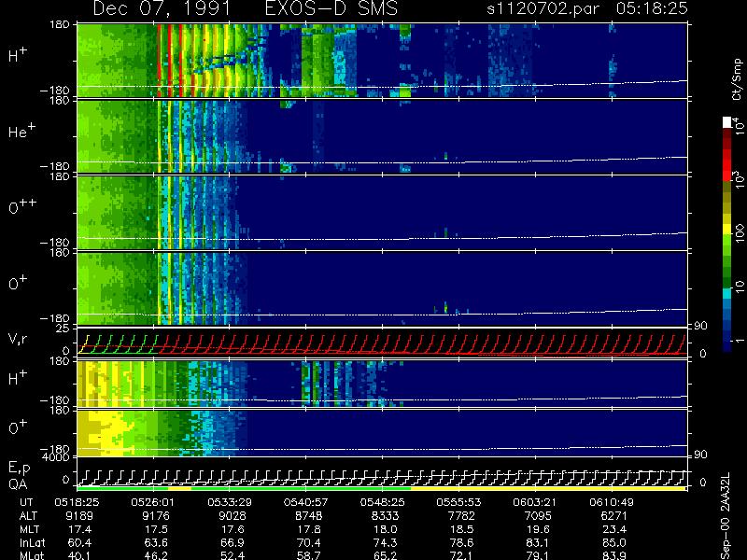
Task: Click ALT value '9189'
Action: point(79,516)
